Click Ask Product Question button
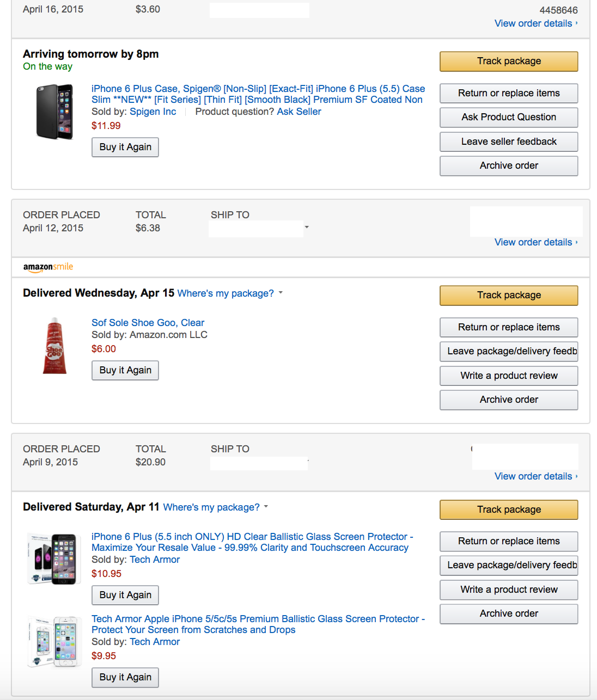This screenshot has height=700, width=597. pyautogui.click(x=509, y=117)
